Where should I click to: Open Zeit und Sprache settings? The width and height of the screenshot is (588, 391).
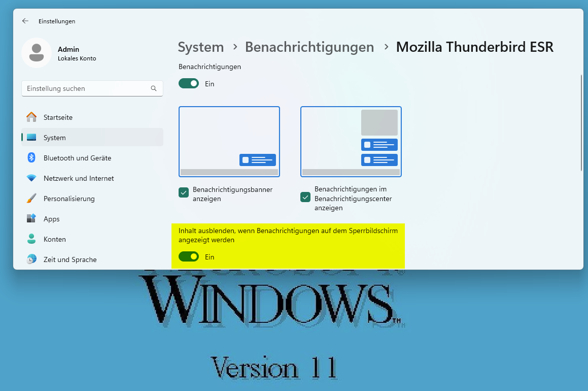coord(92,259)
